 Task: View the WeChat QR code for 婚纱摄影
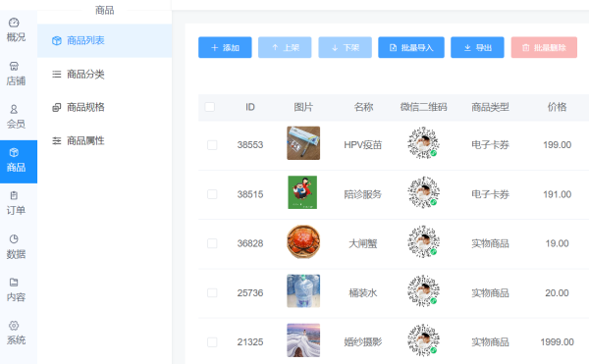(424, 340)
